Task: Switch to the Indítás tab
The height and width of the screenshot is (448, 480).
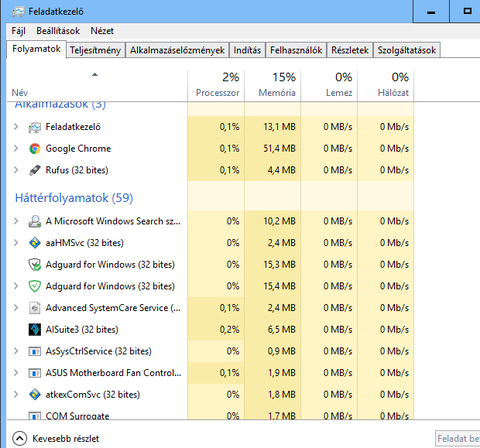Action: coord(247,50)
